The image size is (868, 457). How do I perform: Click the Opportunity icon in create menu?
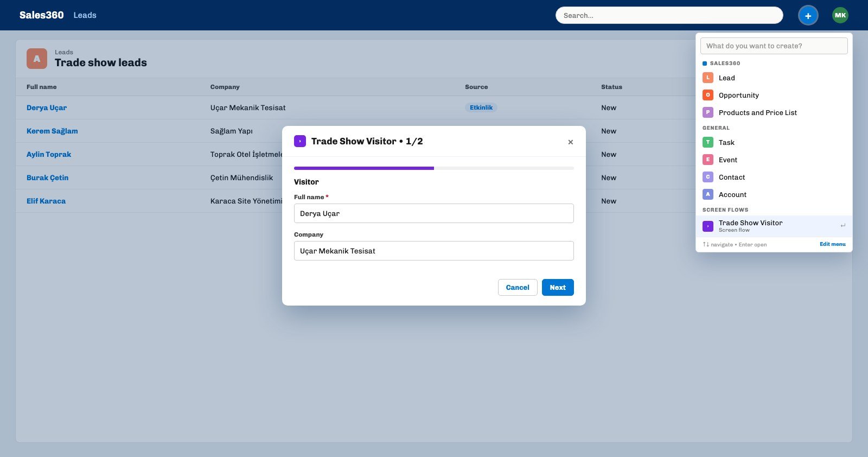(708, 95)
